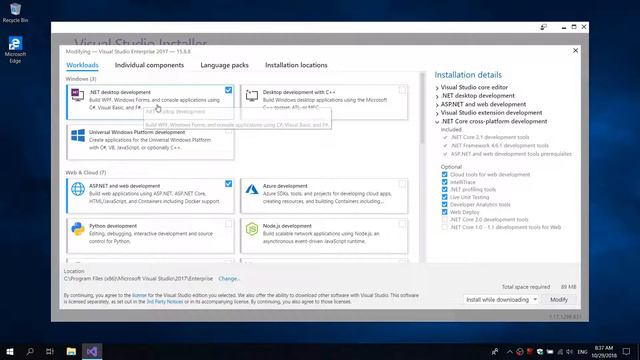Check the Node.js development workload
Screen dimensions: 640x360
(x=402, y=224)
